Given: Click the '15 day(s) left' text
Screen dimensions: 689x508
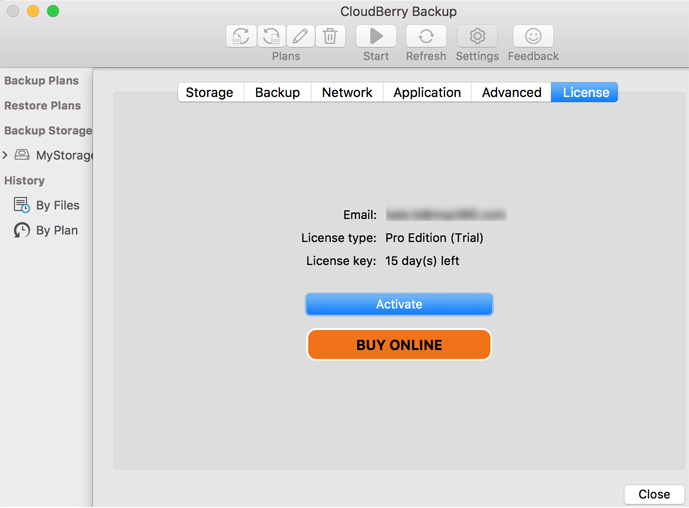Looking at the screenshot, I should [422, 261].
